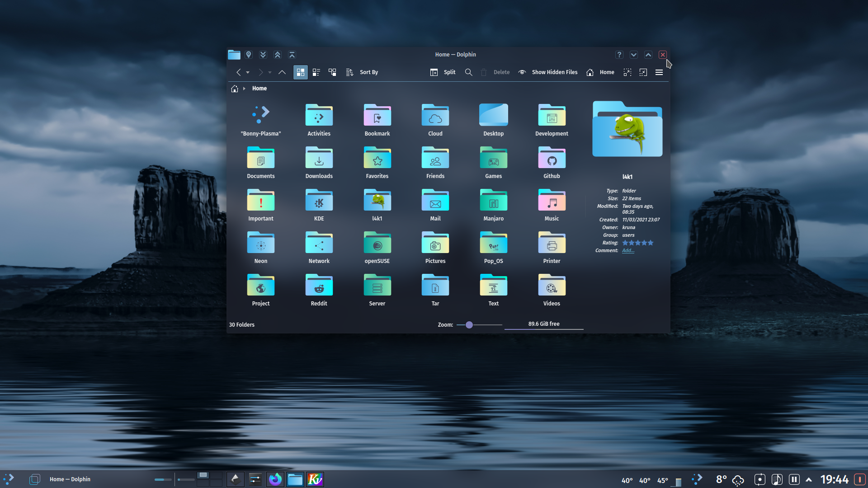Click the double-up chevron in title bar
The width and height of the screenshot is (868, 488).
pyautogui.click(x=278, y=55)
